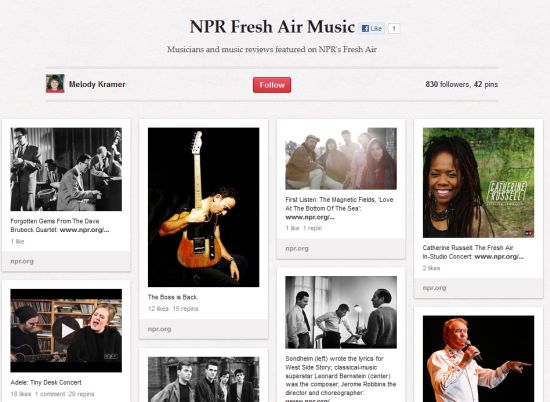This screenshot has width=550, height=402.
Task: Open Melody Kramer's name link
Action: coord(97,84)
